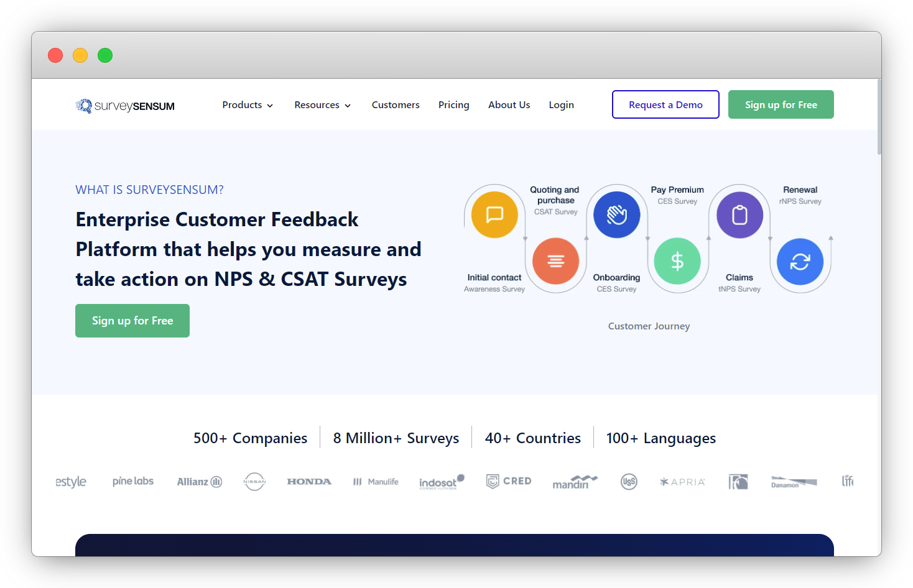Image resolution: width=913 pixels, height=588 pixels.
Task: Open the About Us page
Action: click(509, 104)
